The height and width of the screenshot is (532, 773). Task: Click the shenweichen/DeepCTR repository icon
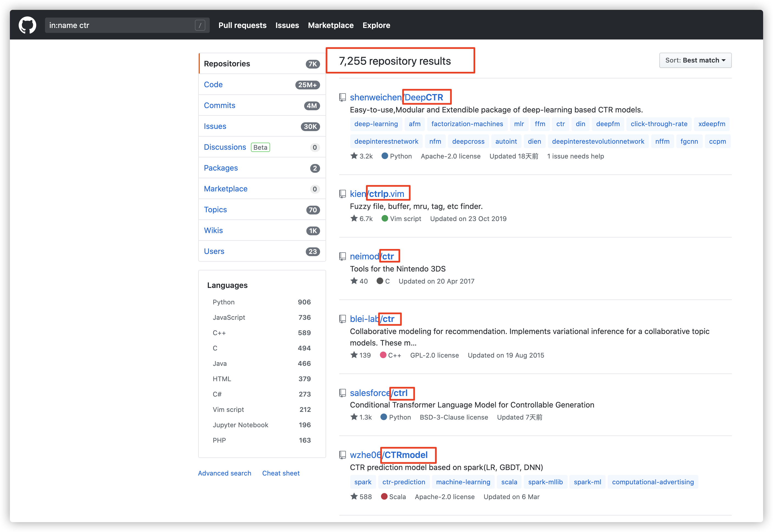click(343, 97)
